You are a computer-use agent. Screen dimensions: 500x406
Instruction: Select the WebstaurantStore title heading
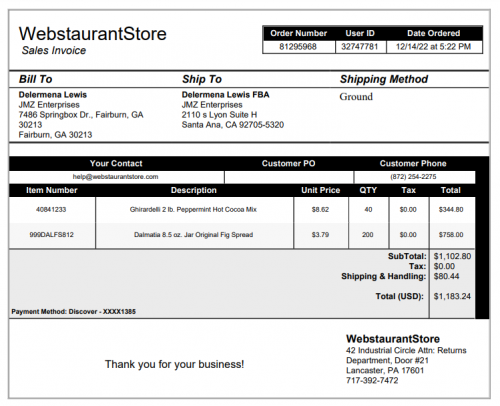click(x=93, y=34)
